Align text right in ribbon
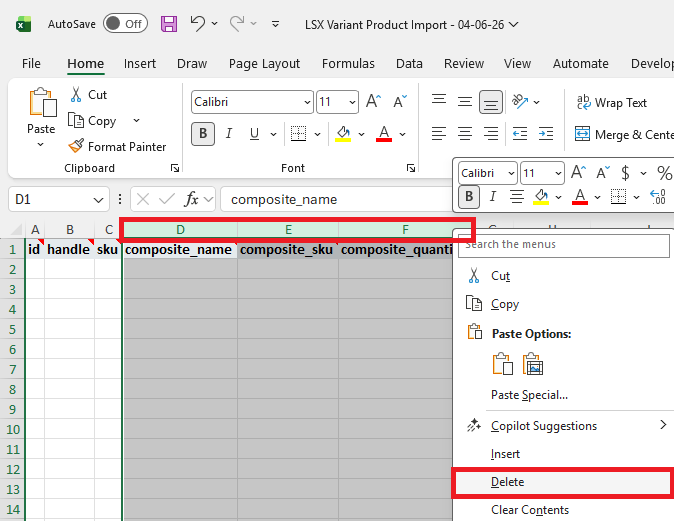This screenshot has height=521, width=674. (x=491, y=134)
